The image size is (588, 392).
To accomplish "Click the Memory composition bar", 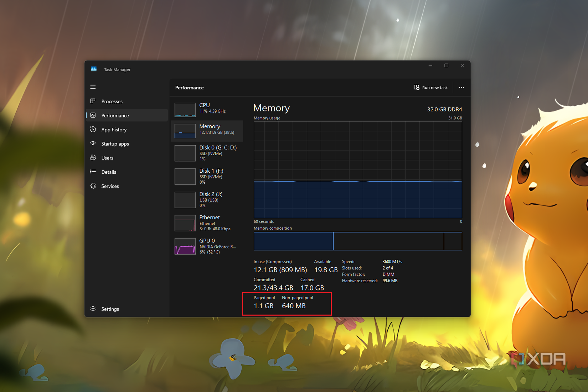I will [x=358, y=241].
